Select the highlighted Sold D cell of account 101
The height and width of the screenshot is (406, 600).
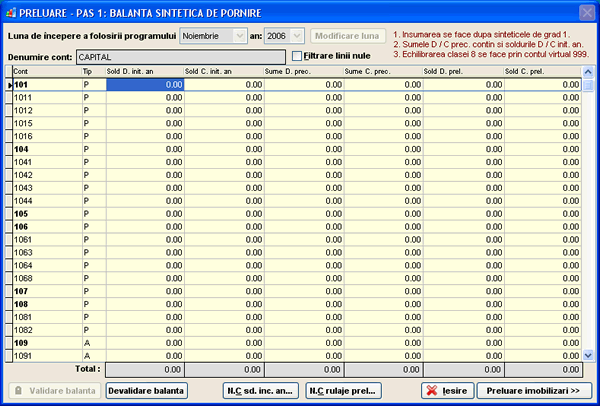(144, 85)
